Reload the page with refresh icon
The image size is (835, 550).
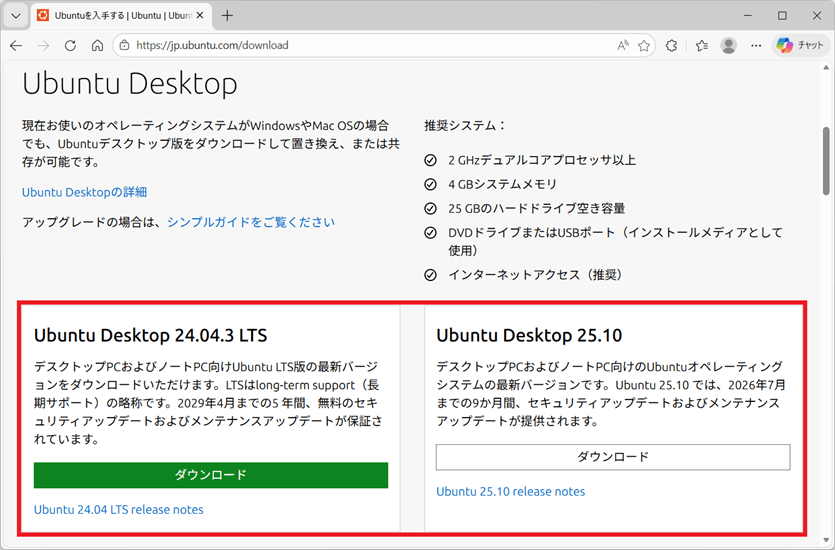tap(70, 45)
